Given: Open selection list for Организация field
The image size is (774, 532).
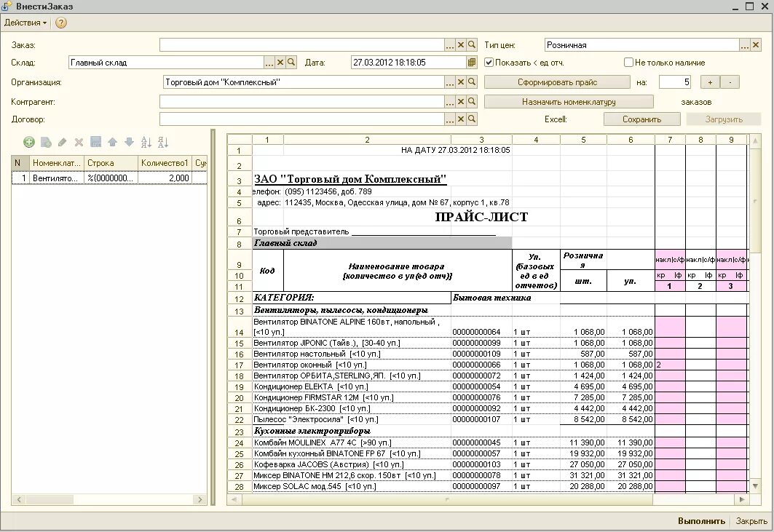Looking at the screenshot, I should (450, 82).
